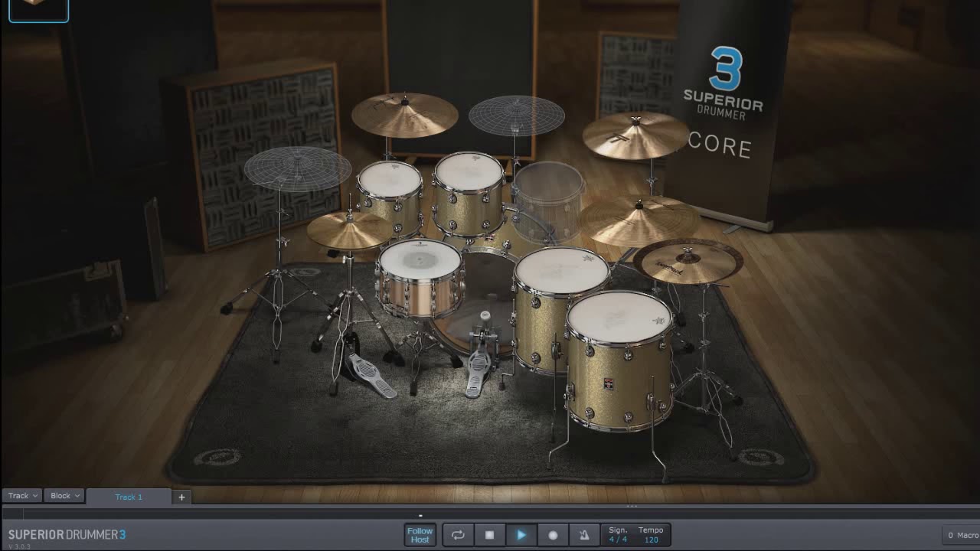Start playback with the play button

[521, 535]
